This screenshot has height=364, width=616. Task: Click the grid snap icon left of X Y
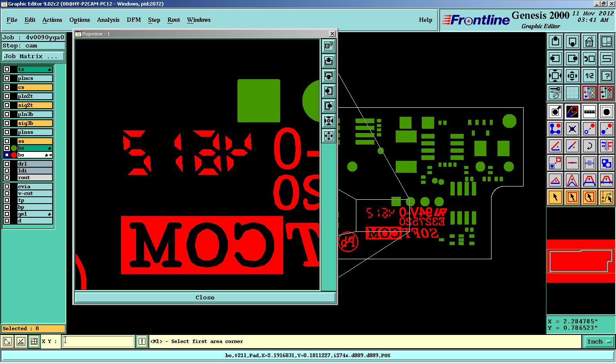(x=34, y=341)
